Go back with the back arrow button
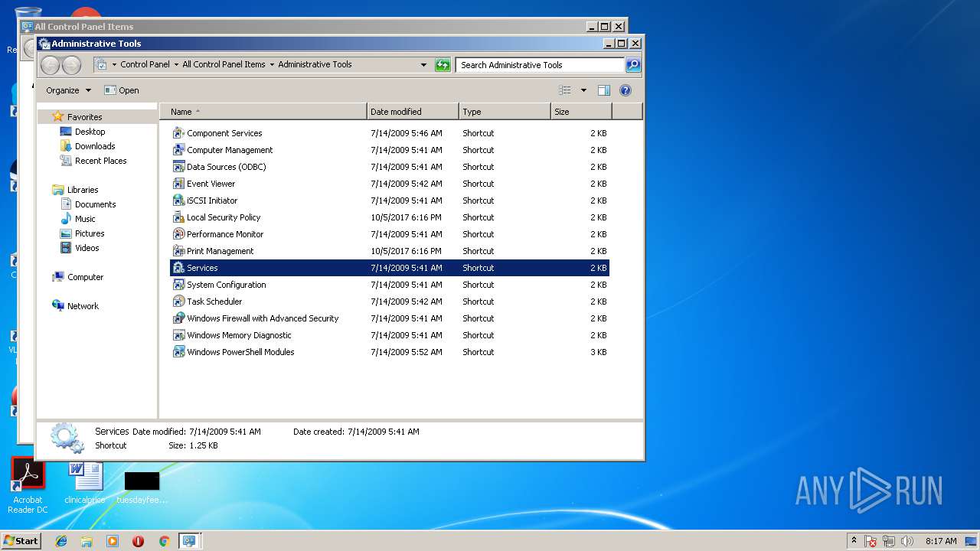 50,65
